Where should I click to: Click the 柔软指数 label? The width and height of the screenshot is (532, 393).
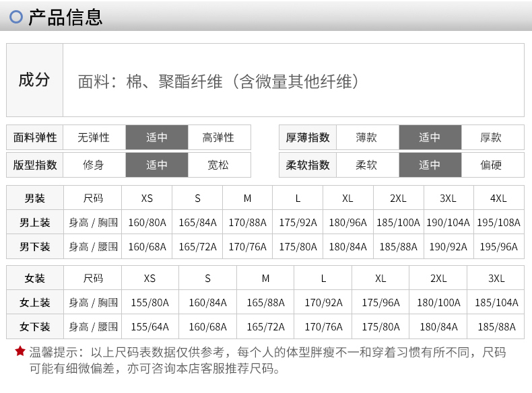[x=307, y=165]
